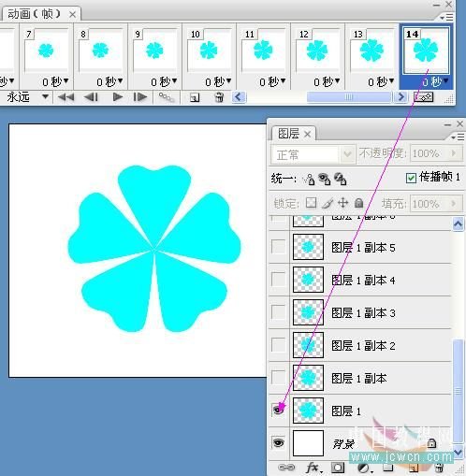Create new layer icon
466x476 pixels.
click(x=414, y=468)
